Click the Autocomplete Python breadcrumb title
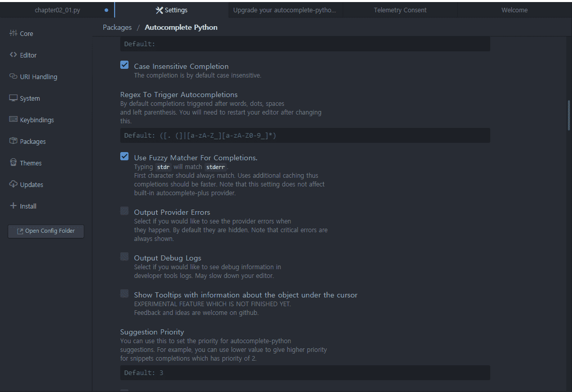The height and width of the screenshot is (392, 572). point(181,27)
